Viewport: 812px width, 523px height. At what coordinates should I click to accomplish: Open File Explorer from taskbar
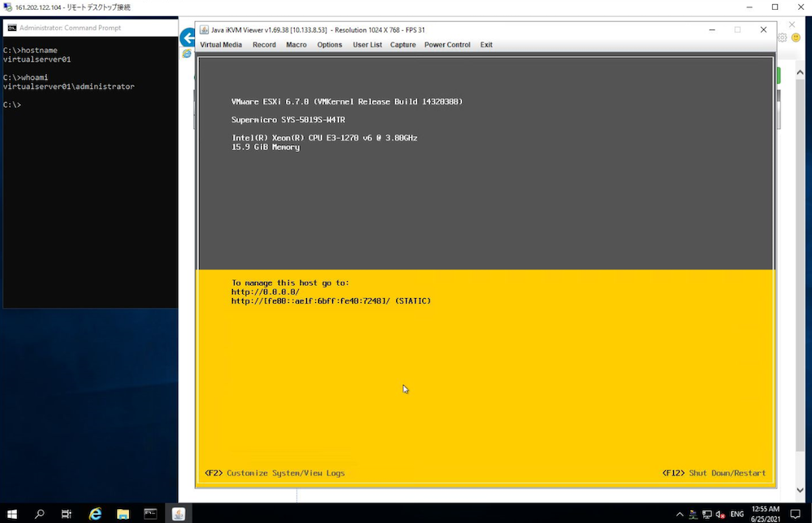[x=123, y=514]
